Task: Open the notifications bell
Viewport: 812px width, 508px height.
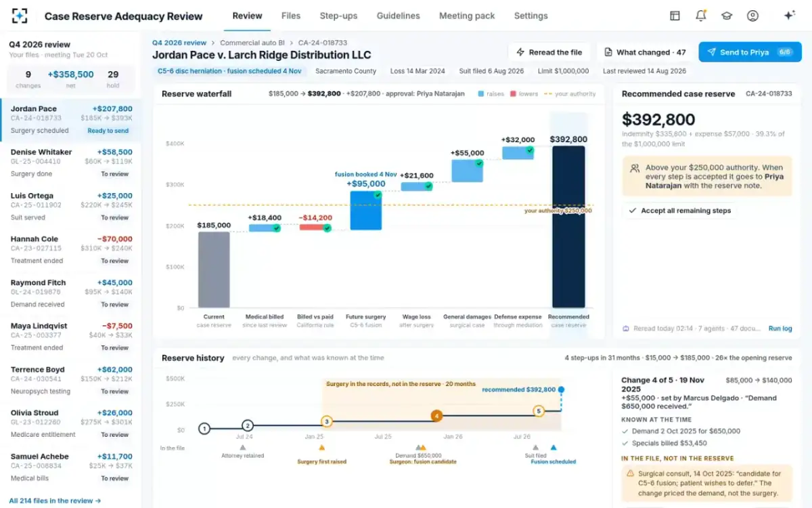Action: click(700, 16)
